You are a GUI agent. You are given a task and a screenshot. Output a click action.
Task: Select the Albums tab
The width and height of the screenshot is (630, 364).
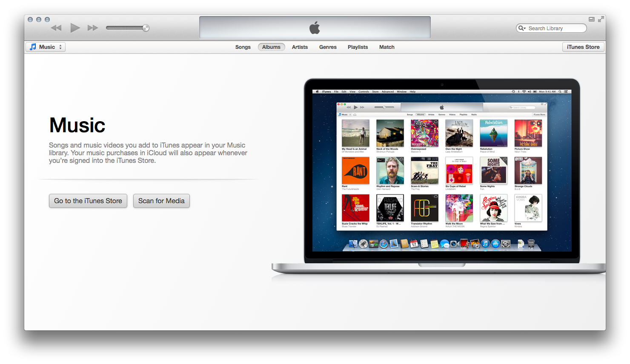coord(271,47)
